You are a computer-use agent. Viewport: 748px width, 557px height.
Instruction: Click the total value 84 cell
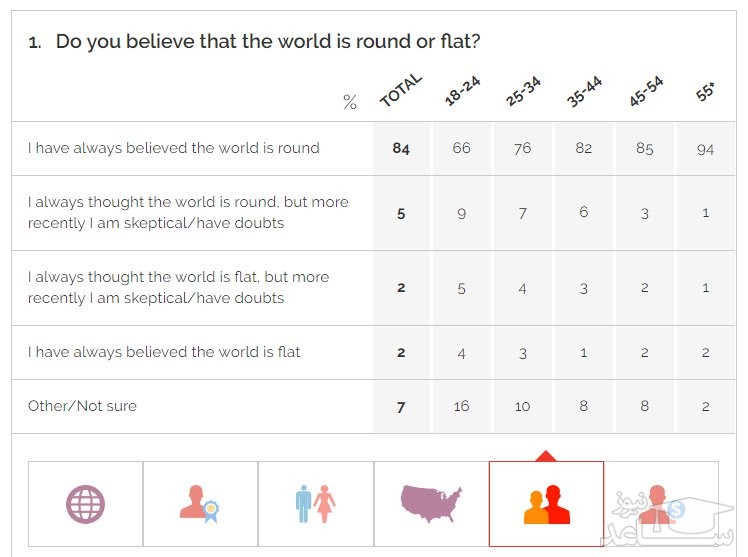401,148
